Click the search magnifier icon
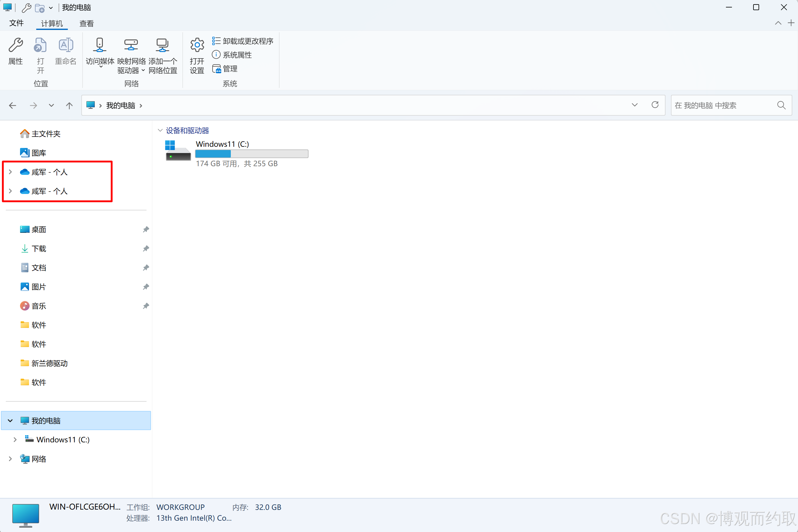This screenshot has height=532, width=798. coord(781,105)
